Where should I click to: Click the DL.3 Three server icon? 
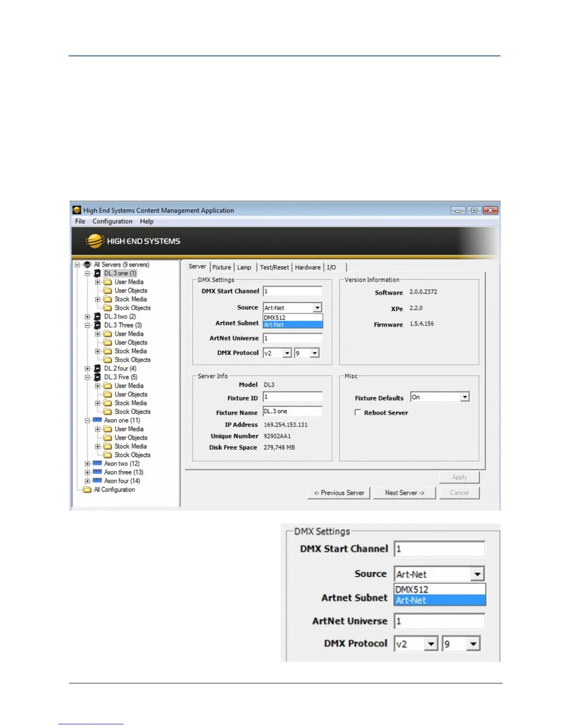pyautogui.click(x=97, y=325)
